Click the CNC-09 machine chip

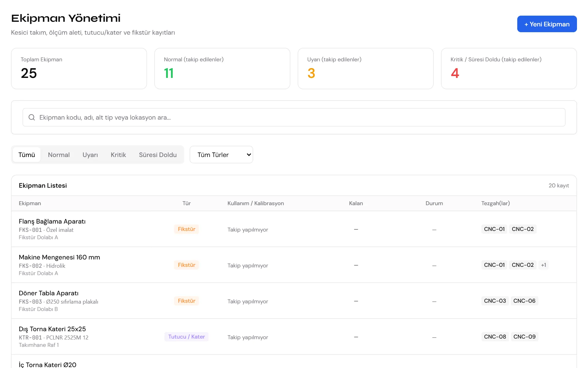(x=524, y=337)
